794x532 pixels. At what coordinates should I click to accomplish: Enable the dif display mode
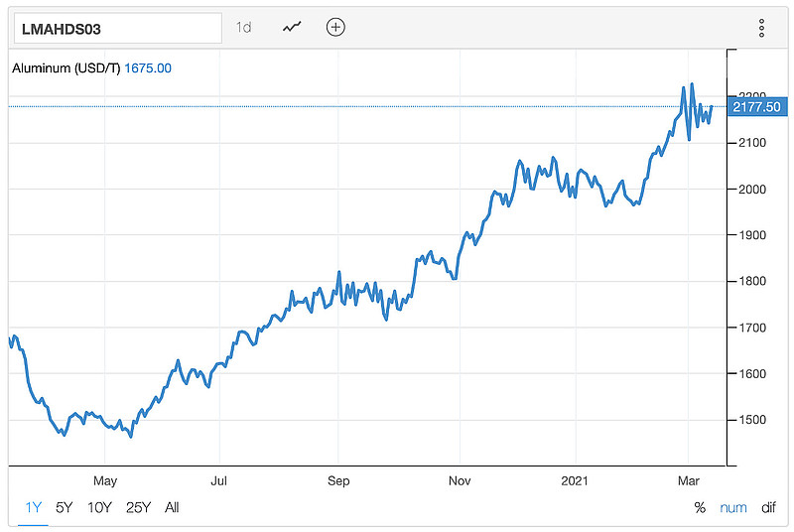tap(768, 507)
